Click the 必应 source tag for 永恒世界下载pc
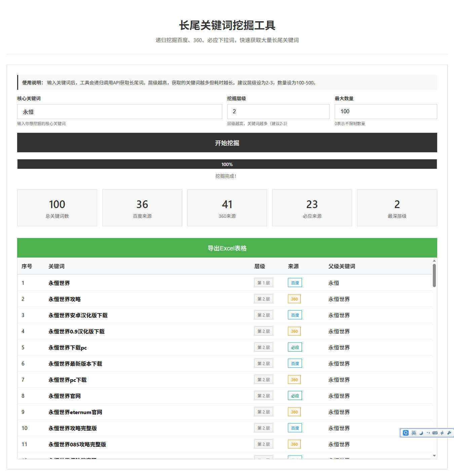Image resolution: width=454 pixels, height=476 pixels. (x=295, y=347)
